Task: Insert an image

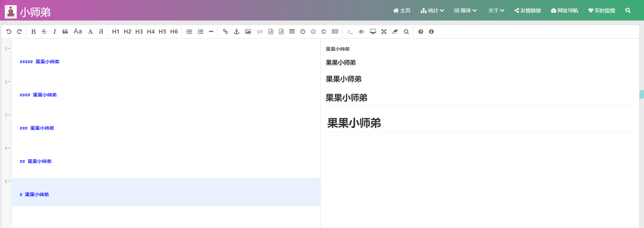Action: click(248, 31)
